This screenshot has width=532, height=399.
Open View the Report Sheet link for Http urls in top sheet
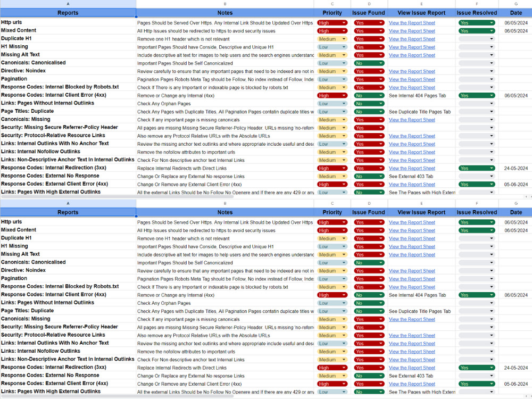click(412, 23)
